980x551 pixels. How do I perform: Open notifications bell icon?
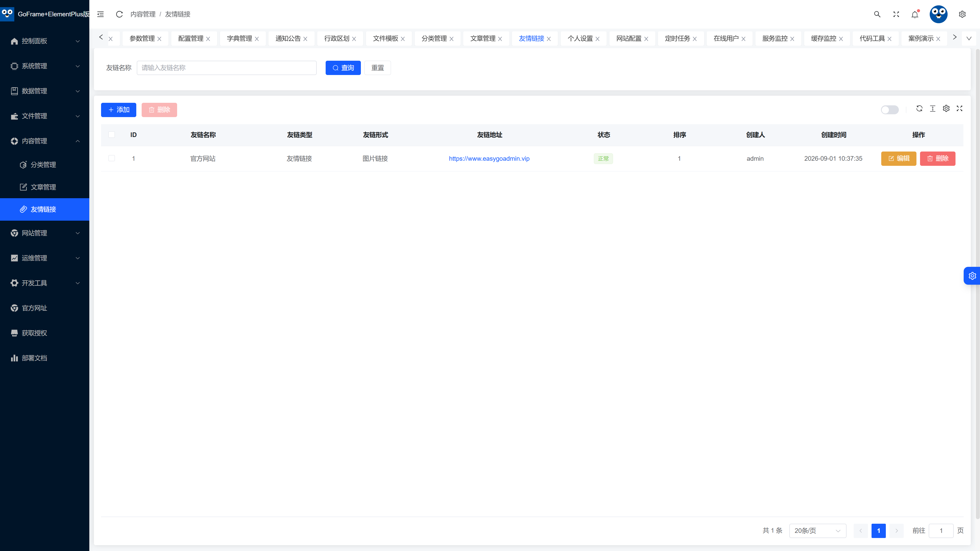(x=915, y=14)
